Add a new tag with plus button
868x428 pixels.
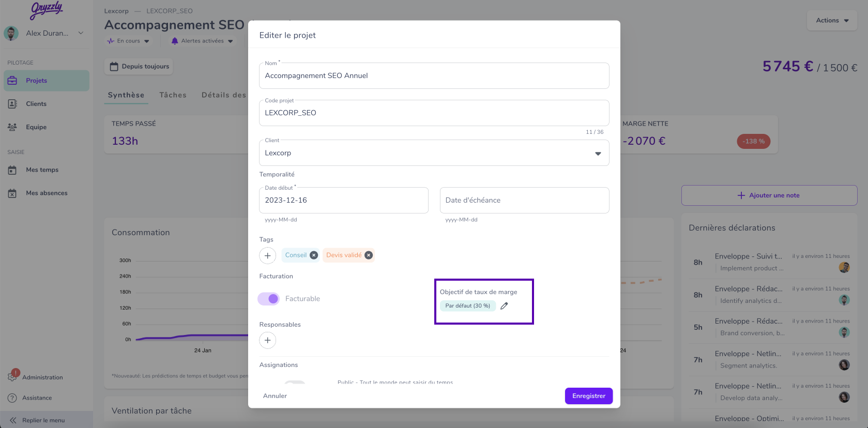click(267, 255)
